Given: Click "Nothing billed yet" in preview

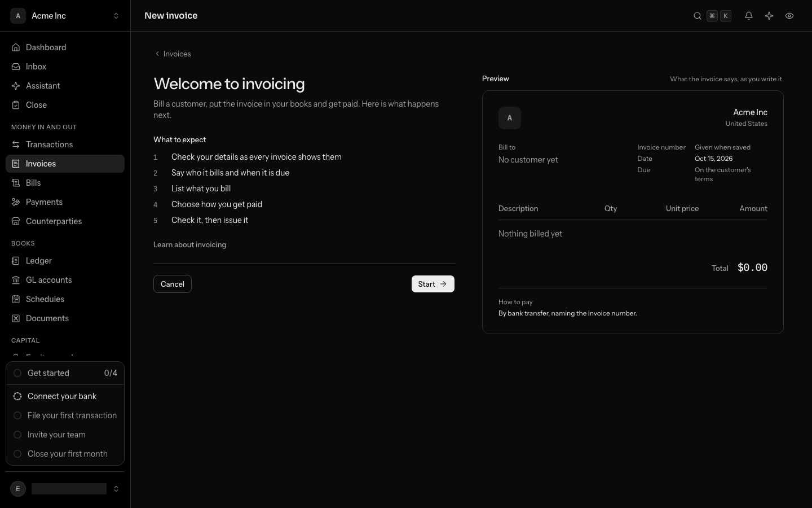Looking at the screenshot, I should (x=530, y=234).
